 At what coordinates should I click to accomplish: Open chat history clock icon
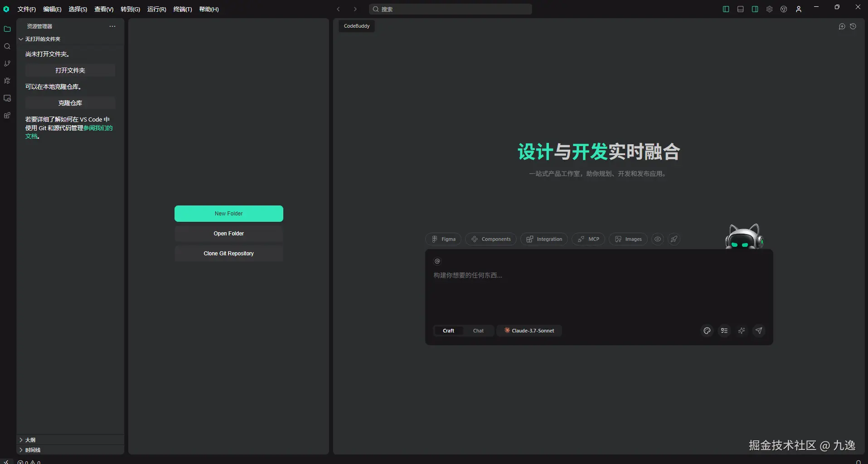click(853, 26)
